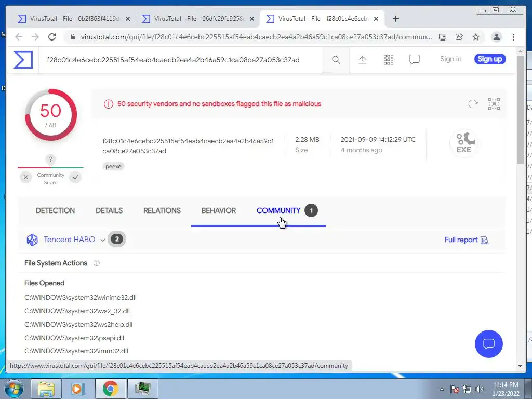Close the 0b2f863f4119 VirusTotal tab
This screenshot has height=399, width=532.
128,19
